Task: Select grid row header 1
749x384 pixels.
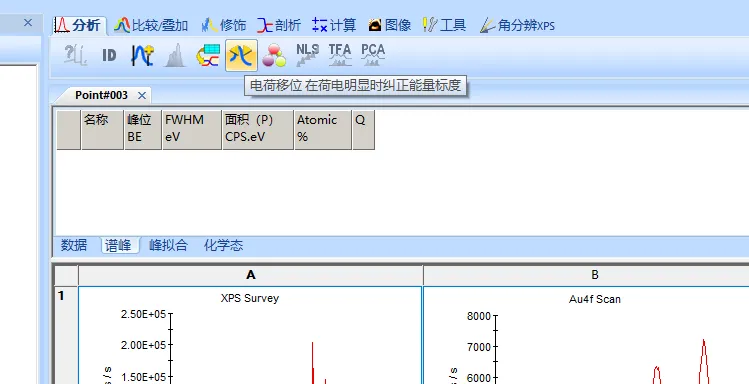Action: click(66, 334)
